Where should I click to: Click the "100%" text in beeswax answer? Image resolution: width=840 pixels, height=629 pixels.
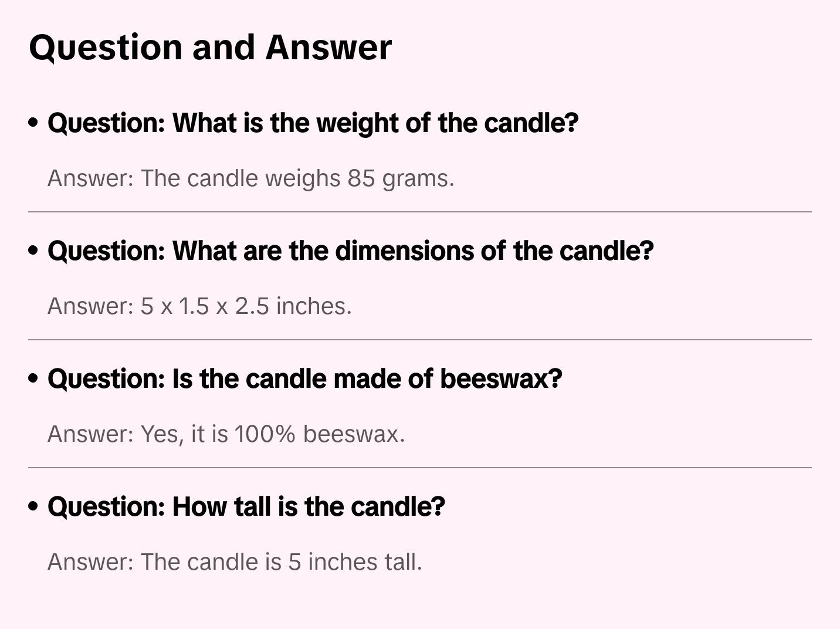click(265, 434)
